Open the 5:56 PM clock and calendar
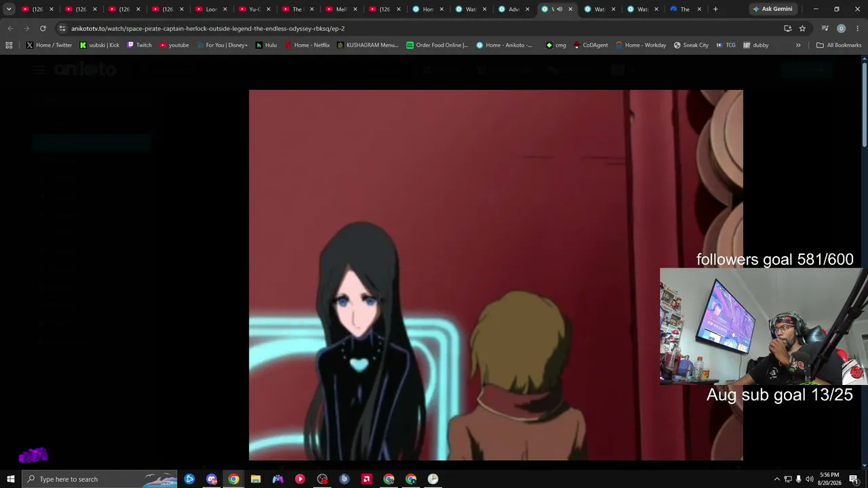This screenshot has height=488, width=868. 829,479
